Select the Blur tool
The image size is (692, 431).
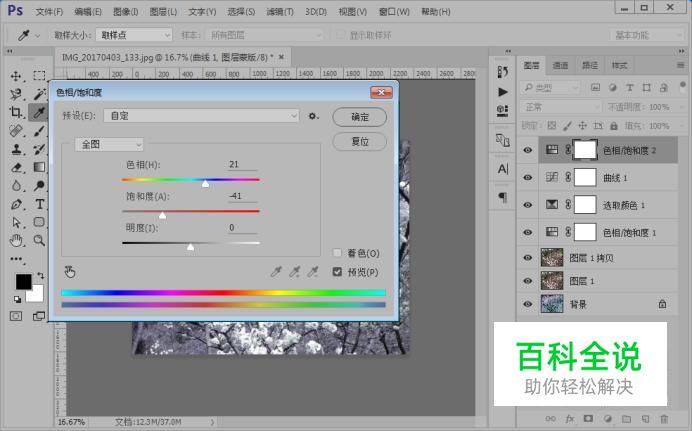coord(16,186)
